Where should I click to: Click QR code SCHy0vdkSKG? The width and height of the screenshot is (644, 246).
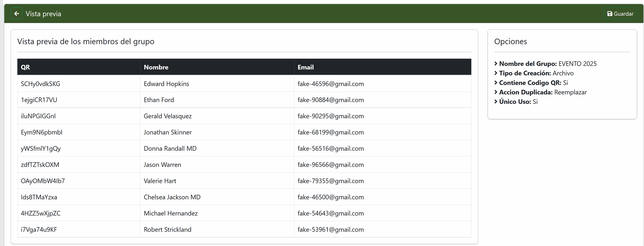tap(41, 84)
